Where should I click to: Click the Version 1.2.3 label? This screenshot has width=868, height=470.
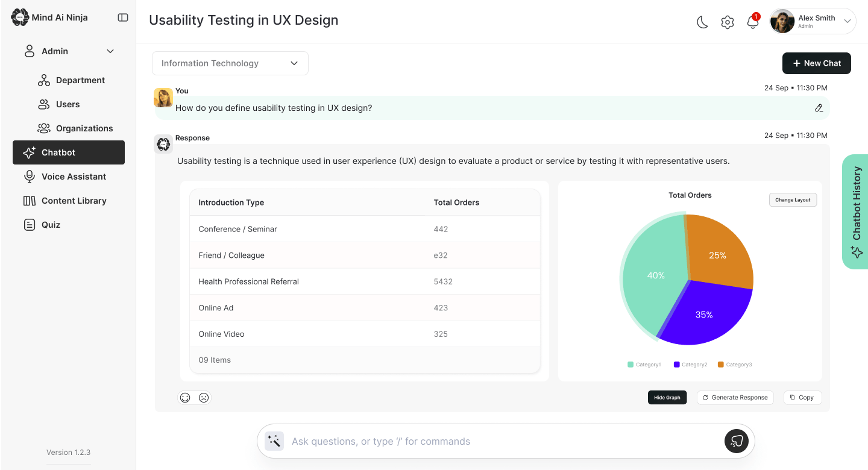(x=69, y=453)
